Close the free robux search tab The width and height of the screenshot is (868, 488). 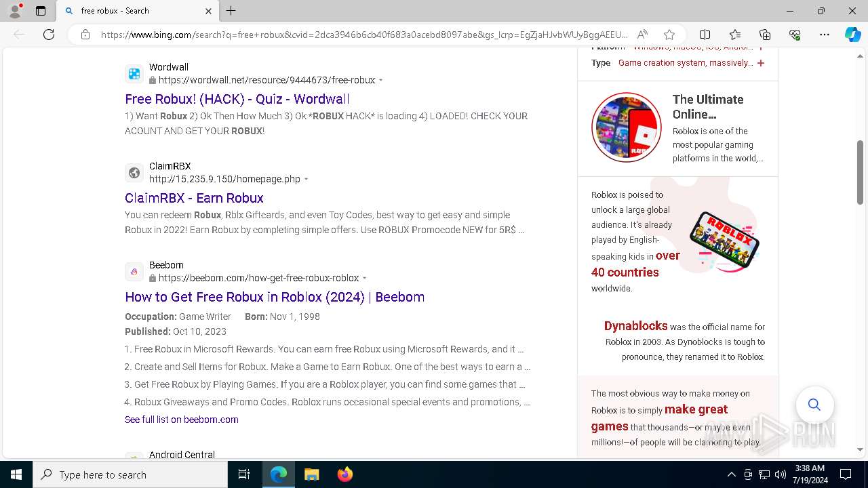[x=208, y=11]
